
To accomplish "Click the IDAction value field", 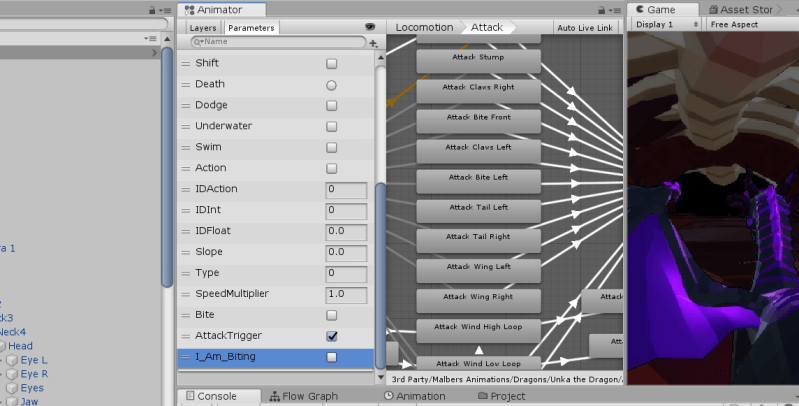I will [x=346, y=190].
